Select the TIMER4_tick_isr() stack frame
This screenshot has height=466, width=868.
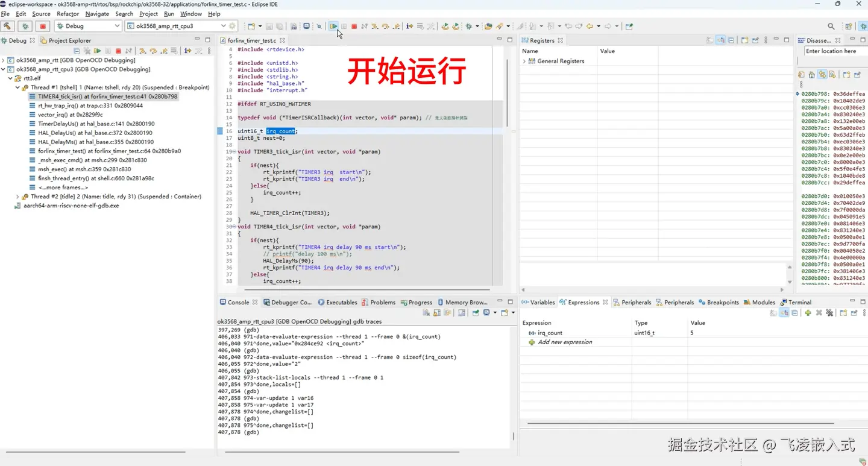pos(103,96)
